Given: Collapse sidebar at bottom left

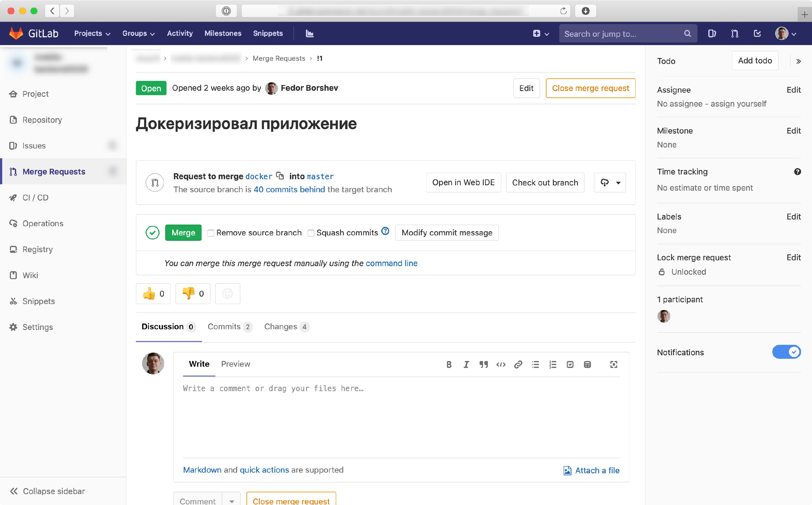Looking at the screenshot, I should tap(47, 491).
